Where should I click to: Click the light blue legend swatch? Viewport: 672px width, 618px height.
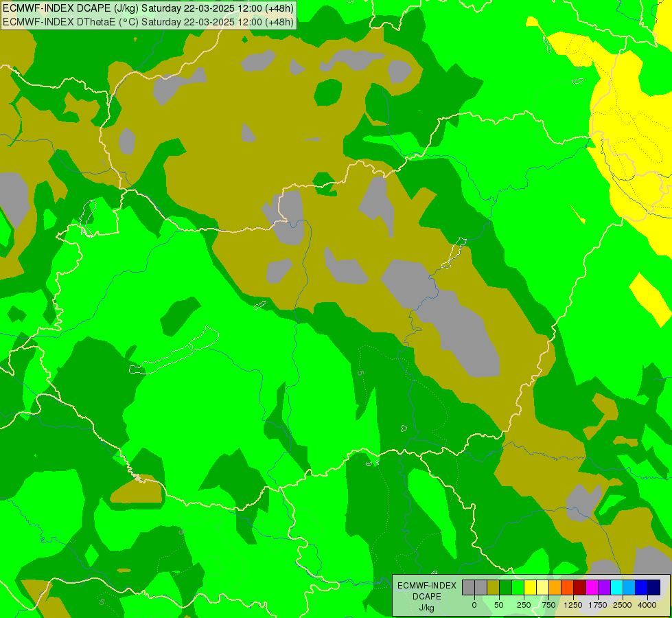[x=629, y=588]
